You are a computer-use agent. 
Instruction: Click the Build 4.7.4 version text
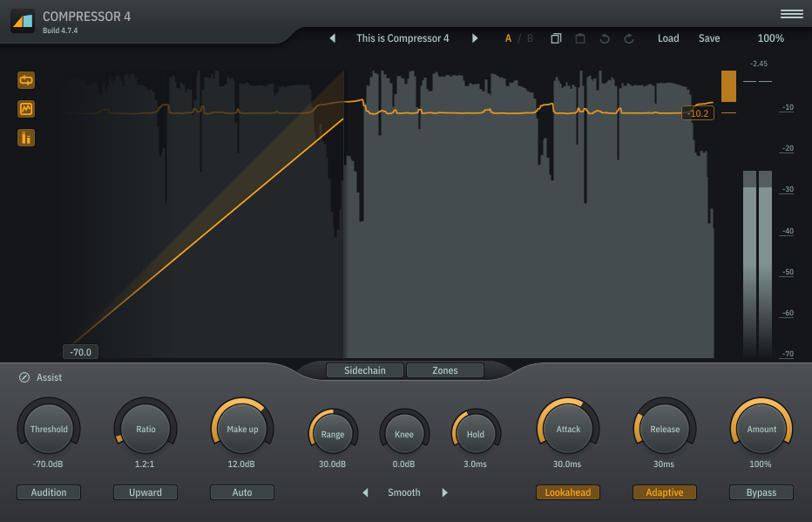click(60, 31)
